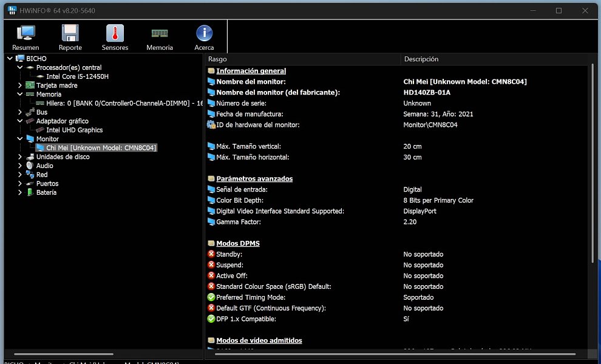Select the Chi Mei monitor tree item
Viewport: 601px width, 364px height.
[101, 148]
